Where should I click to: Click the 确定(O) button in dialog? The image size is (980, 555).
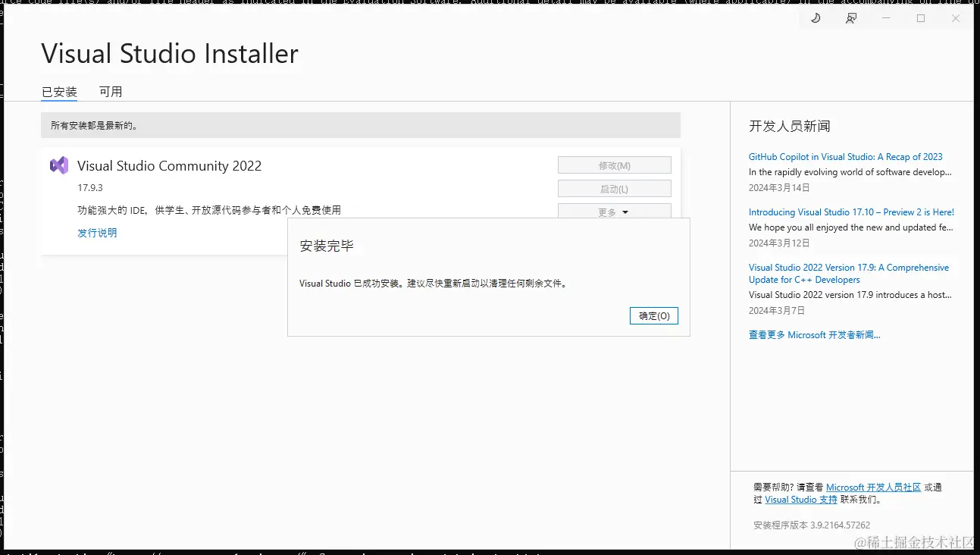click(x=654, y=315)
